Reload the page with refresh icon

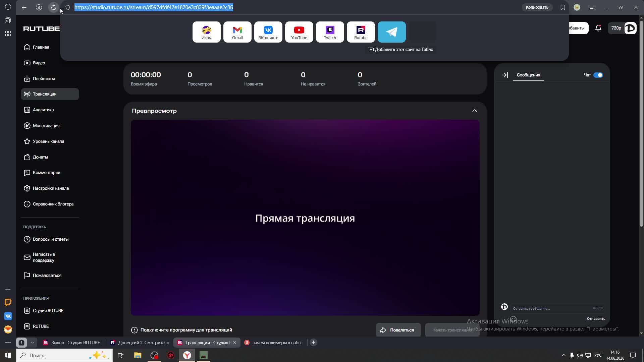tap(54, 7)
